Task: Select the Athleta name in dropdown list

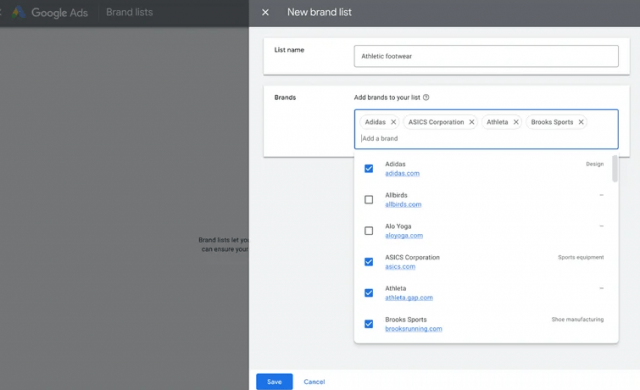Action: pyautogui.click(x=396, y=288)
